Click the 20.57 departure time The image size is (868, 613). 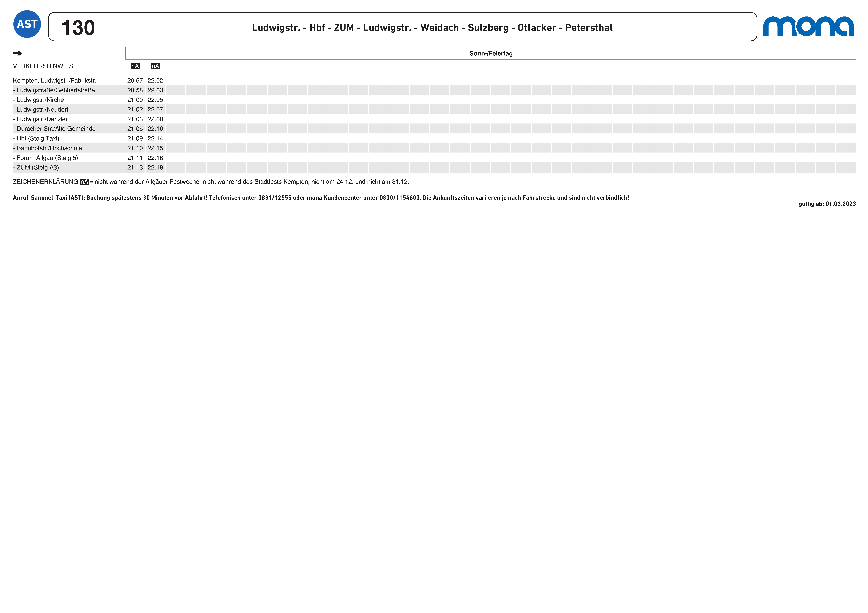coord(135,81)
